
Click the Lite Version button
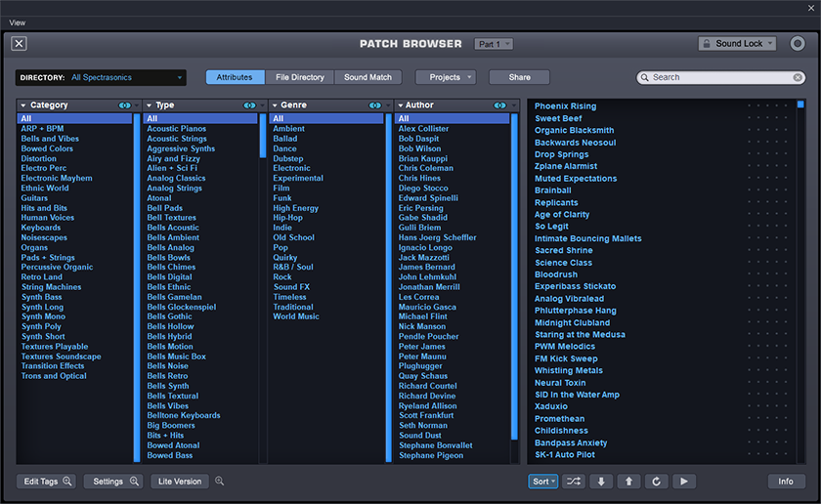(x=180, y=481)
